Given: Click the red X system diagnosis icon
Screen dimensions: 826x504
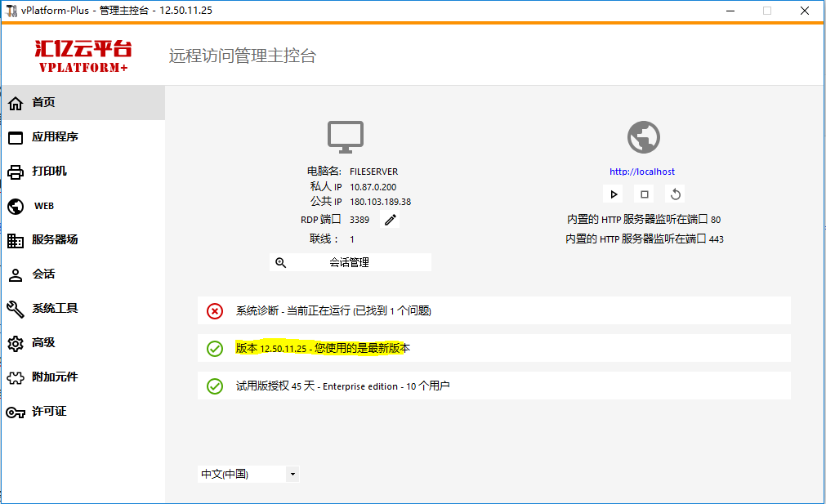Looking at the screenshot, I should point(214,310).
